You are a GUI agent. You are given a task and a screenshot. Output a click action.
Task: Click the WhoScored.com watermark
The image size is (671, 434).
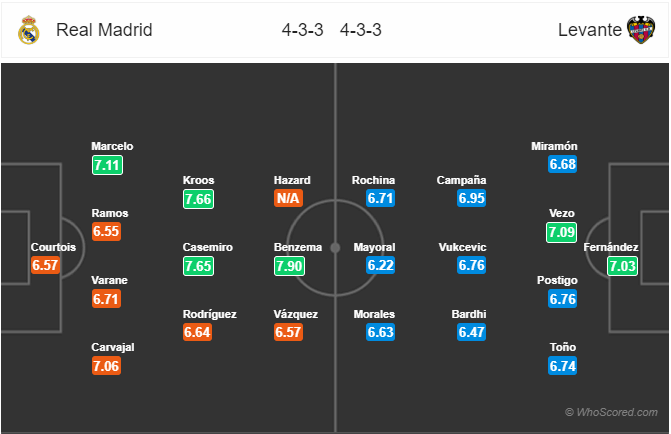[611, 412]
